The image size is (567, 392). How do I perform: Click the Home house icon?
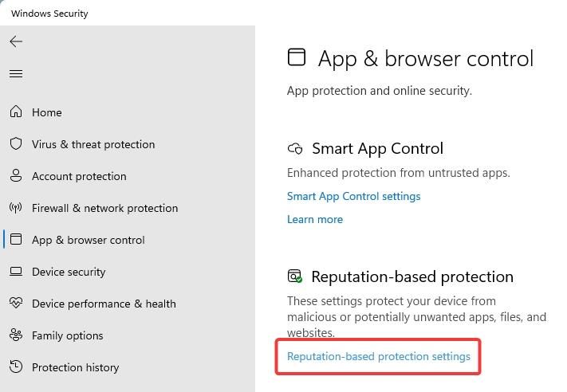click(x=16, y=112)
